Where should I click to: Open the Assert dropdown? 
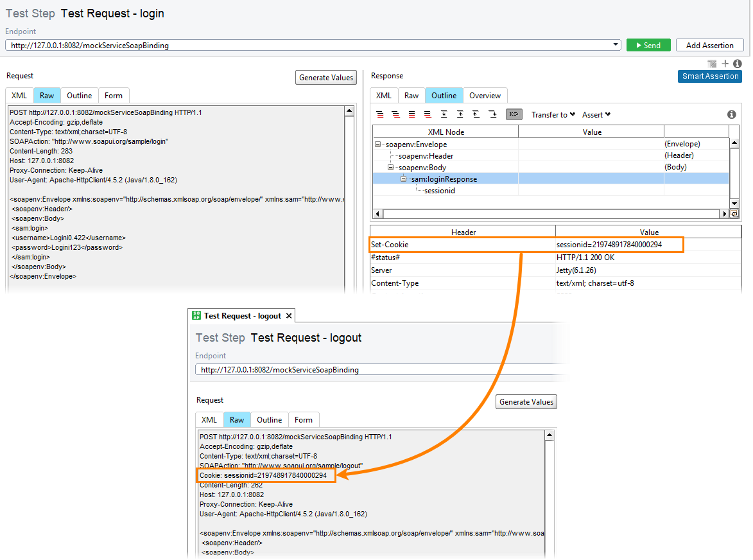click(x=595, y=114)
